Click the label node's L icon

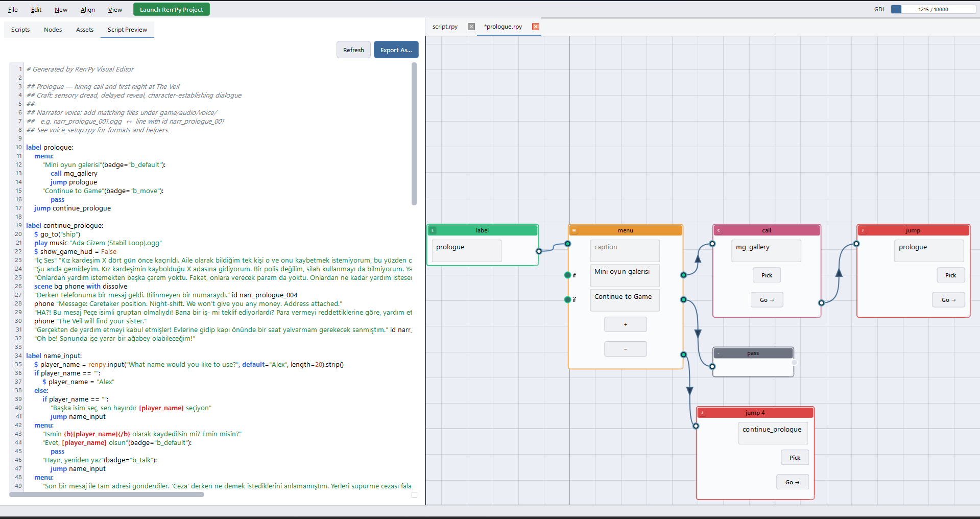[433, 230]
